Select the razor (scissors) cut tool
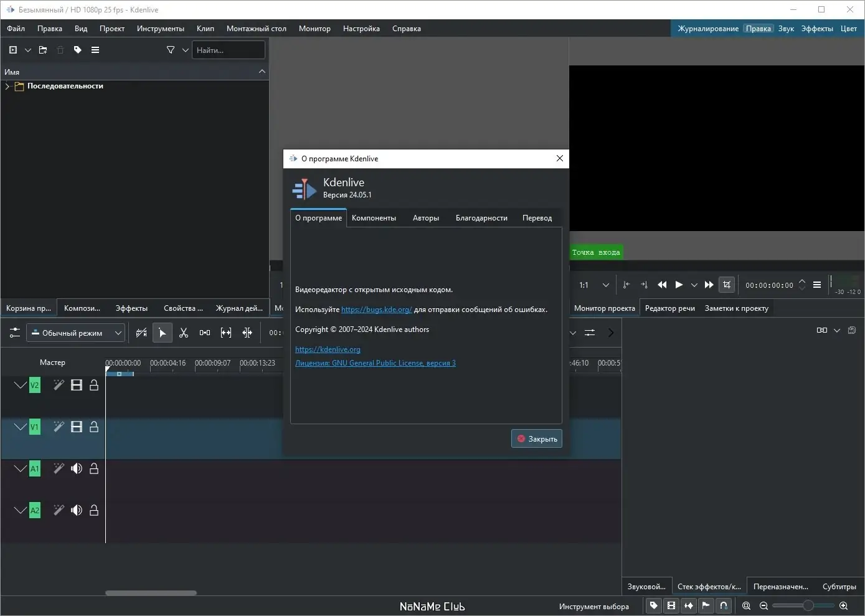 (184, 333)
